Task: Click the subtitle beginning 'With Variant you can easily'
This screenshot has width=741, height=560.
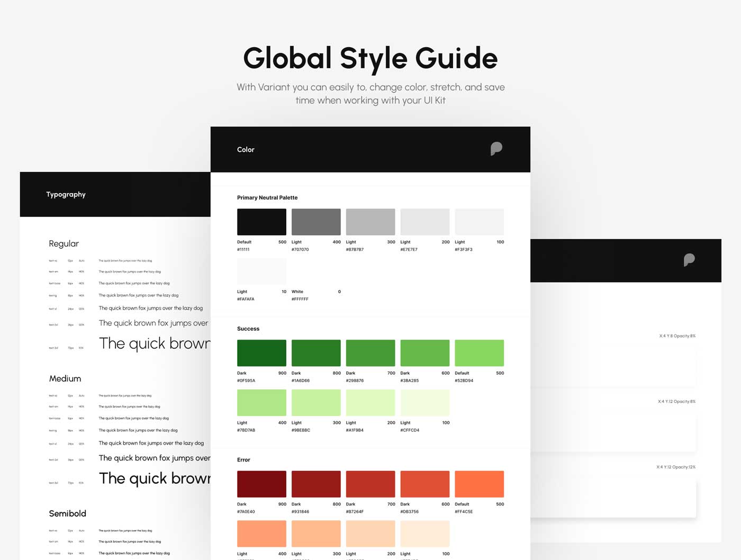Action: (x=370, y=94)
